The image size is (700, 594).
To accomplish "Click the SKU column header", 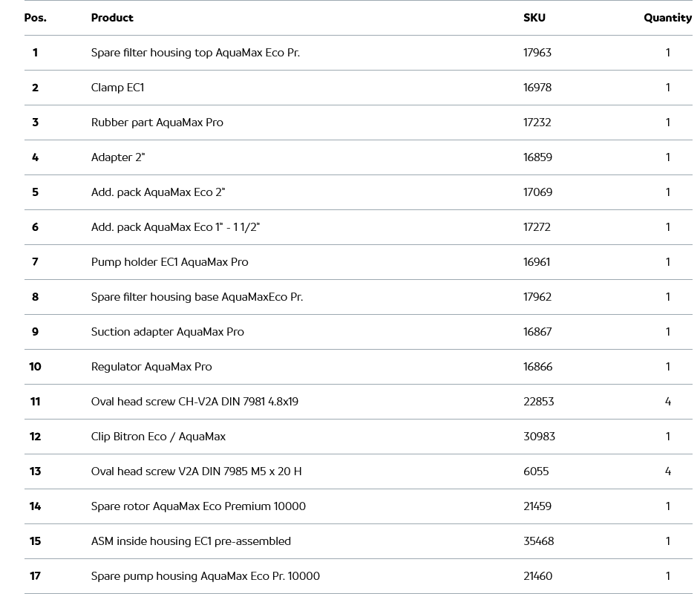I will tap(534, 18).
